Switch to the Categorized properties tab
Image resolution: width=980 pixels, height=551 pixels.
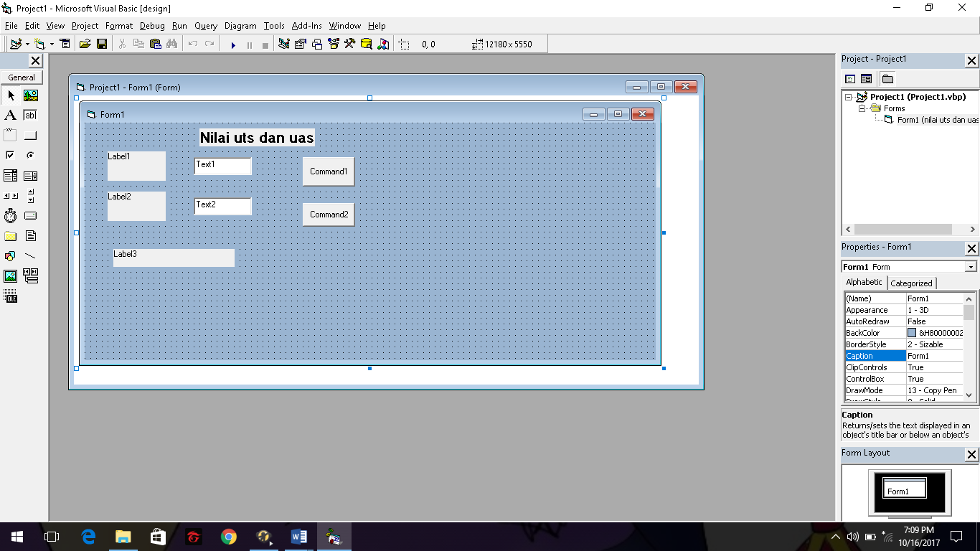click(x=911, y=283)
